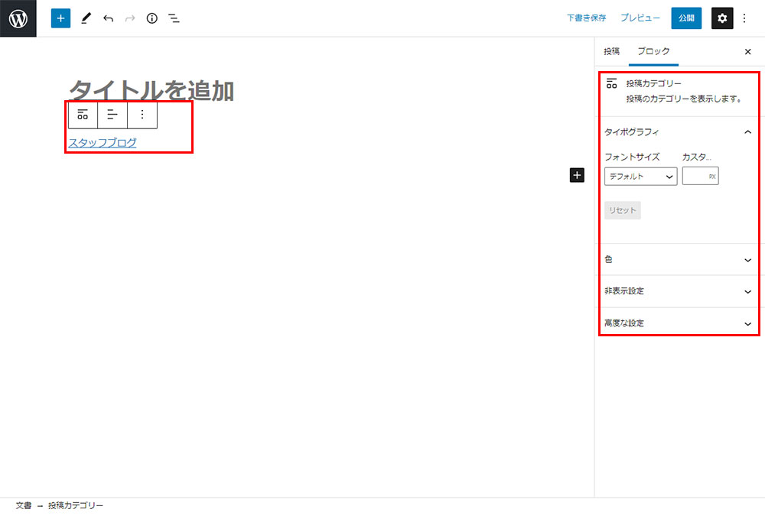The width and height of the screenshot is (765, 532).
Task: Open the three-dot options menu at top right
Action: tap(744, 18)
